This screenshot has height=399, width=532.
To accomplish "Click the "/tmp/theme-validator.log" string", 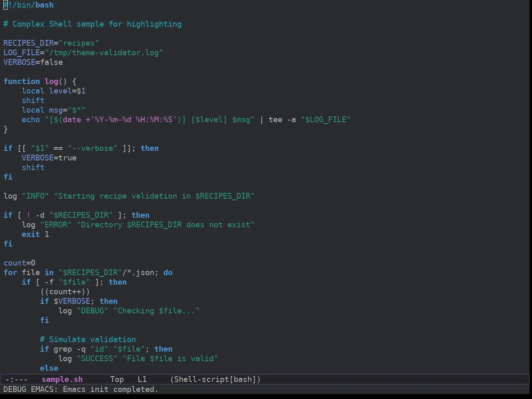I will [x=104, y=53].
